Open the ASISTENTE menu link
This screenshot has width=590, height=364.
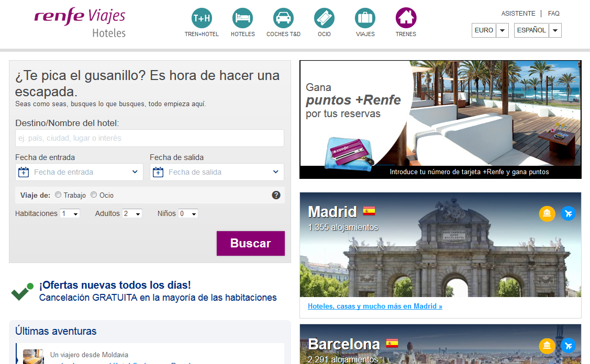coord(518,14)
